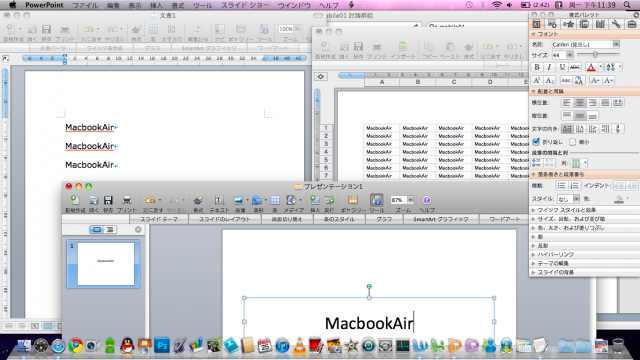Open the wrench tools tab in formatting palette
This screenshot has height=360, width=640.
click(x=616, y=24)
